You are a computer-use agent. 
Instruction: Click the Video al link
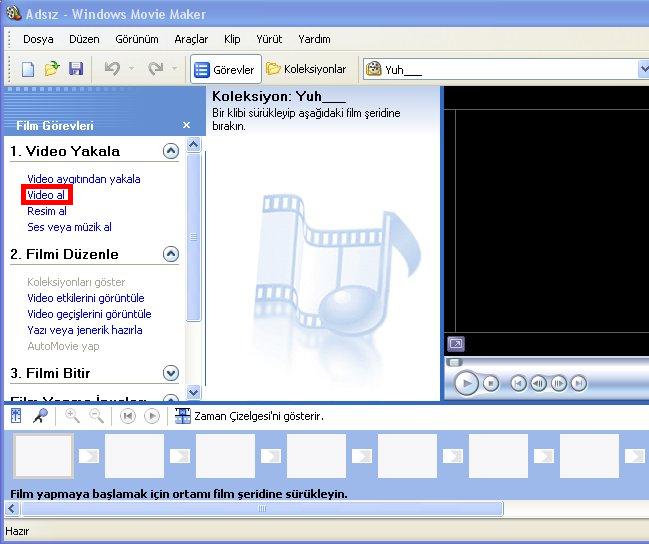pyautogui.click(x=46, y=195)
